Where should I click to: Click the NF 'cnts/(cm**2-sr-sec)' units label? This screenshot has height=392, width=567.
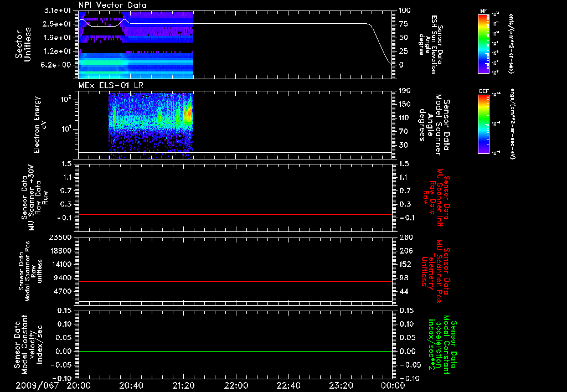tap(511, 44)
